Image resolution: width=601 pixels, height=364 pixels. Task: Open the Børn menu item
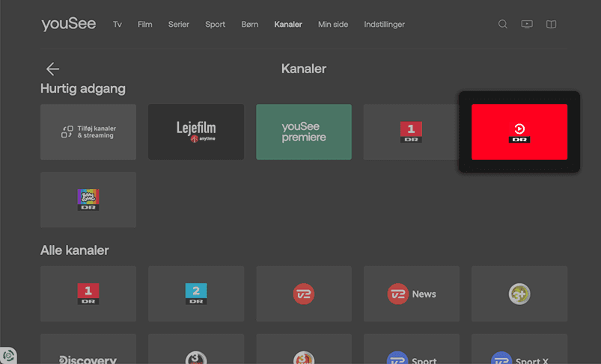pos(249,25)
